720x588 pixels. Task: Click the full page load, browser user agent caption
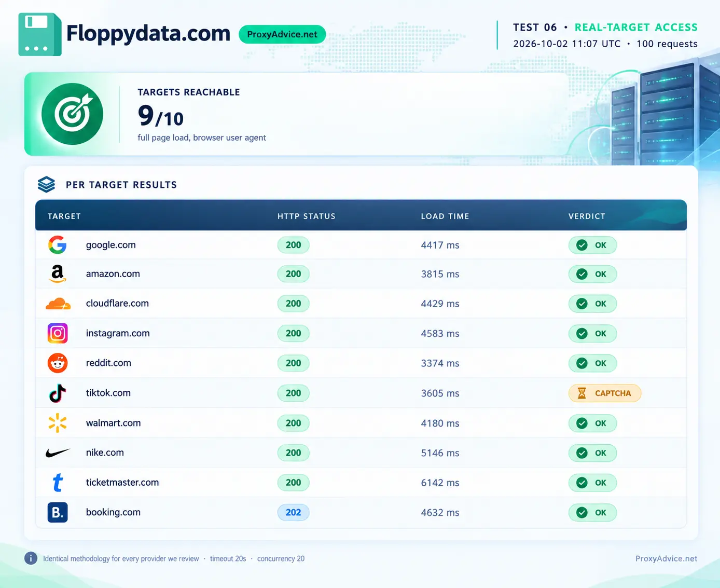pyautogui.click(x=202, y=138)
